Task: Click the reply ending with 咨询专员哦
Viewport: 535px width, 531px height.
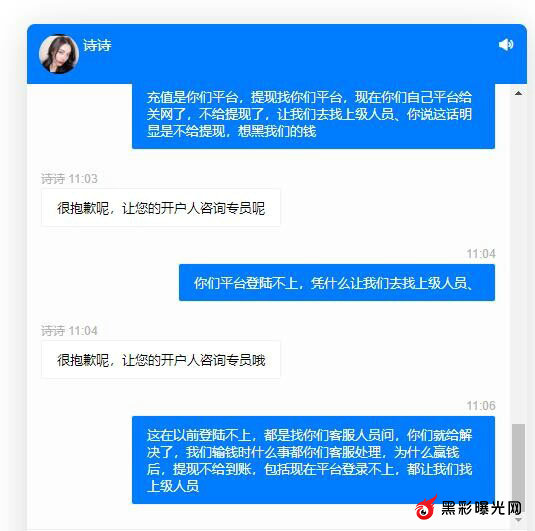Action: click(x=161, y=360)
